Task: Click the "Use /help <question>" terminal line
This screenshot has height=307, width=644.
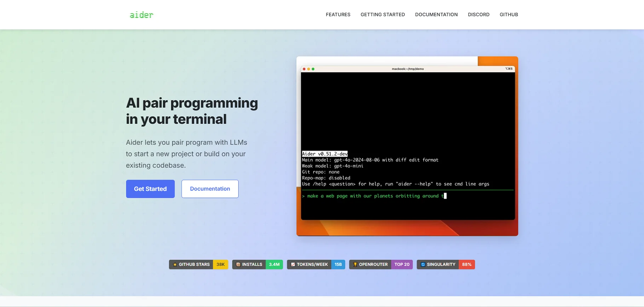Action: [x=396, y=184]
